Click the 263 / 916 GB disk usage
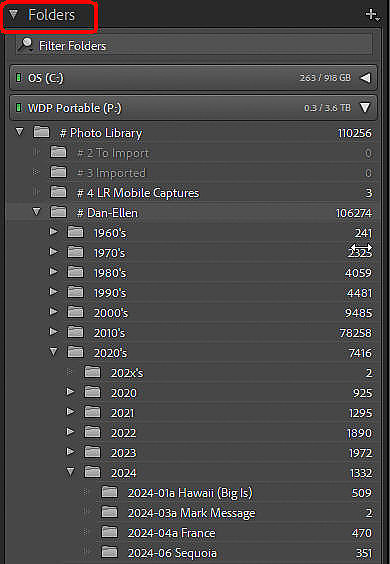The width and height of the screenshot is (390, 564). (325, 78)
